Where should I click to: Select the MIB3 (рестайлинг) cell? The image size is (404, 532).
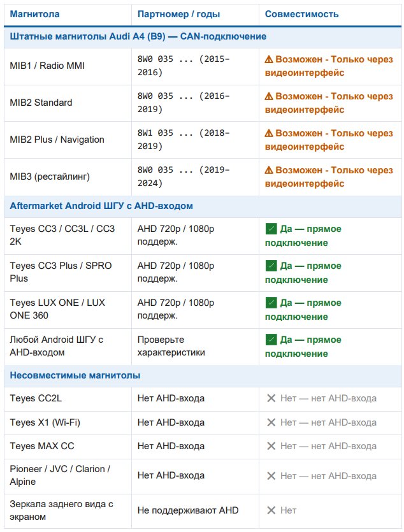[x=68, y=176]
